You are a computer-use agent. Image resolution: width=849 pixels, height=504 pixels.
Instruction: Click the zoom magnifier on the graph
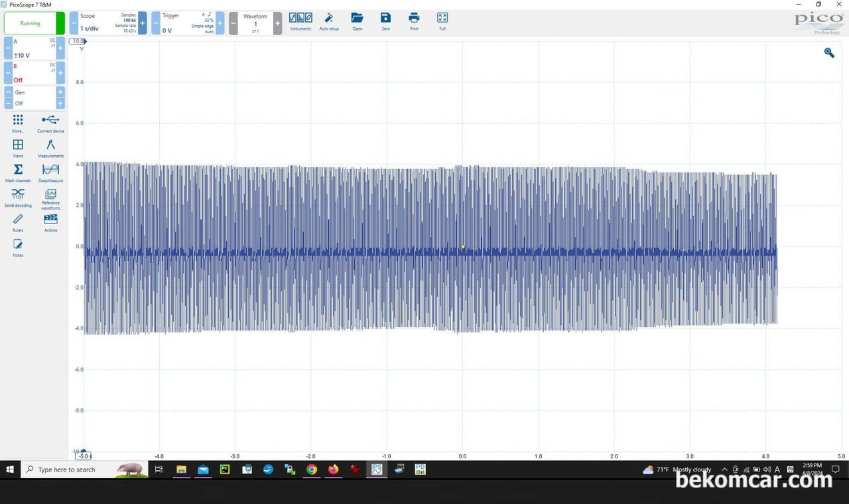[829, 53]
